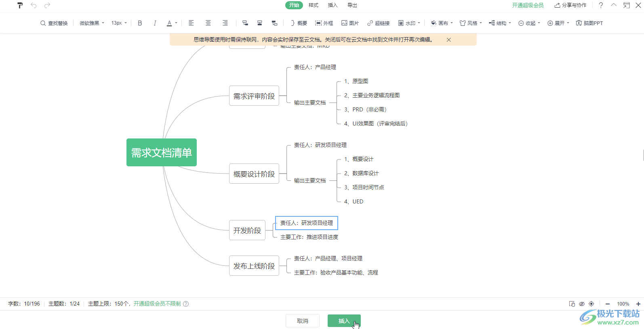Switch to 导出 tab
The width and height of the screenshot is (644, 329).
pyautogui.click(x=352, y=5)
